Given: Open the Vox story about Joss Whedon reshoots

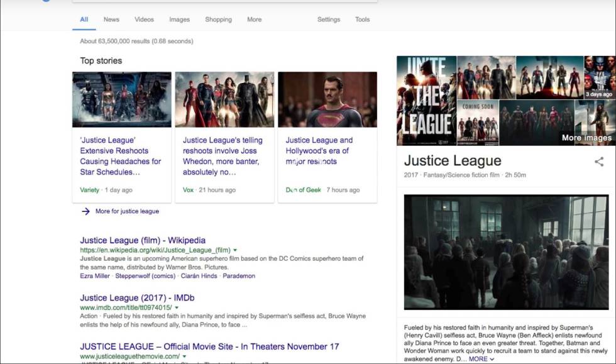Looking at the screenshot, I should [223, 156].
